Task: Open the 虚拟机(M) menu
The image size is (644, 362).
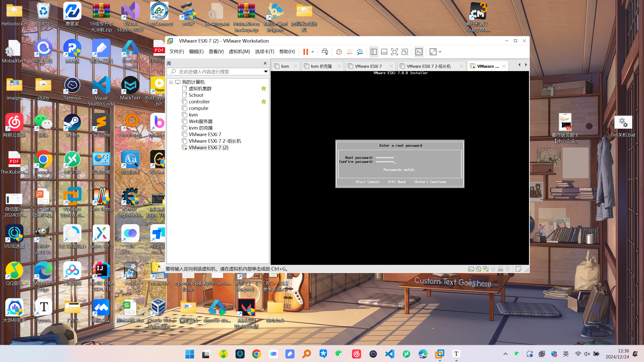Action: (x=239, y=52)
